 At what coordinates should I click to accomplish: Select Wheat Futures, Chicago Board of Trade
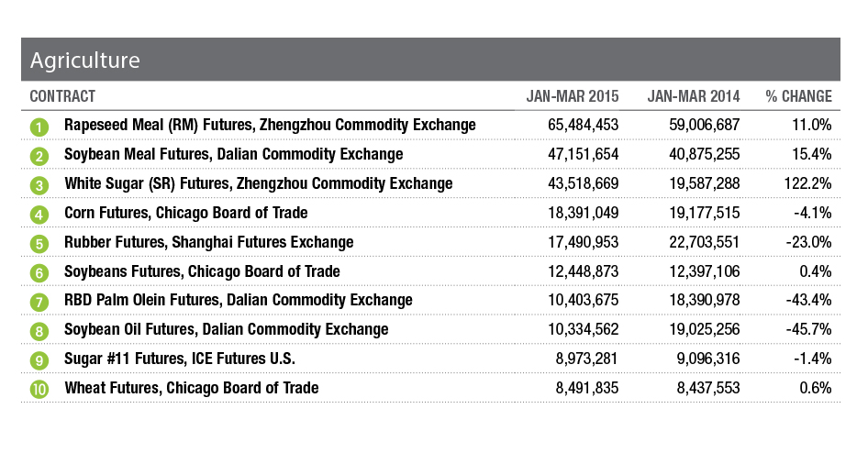pyautogui.click(x=191, y=388)
